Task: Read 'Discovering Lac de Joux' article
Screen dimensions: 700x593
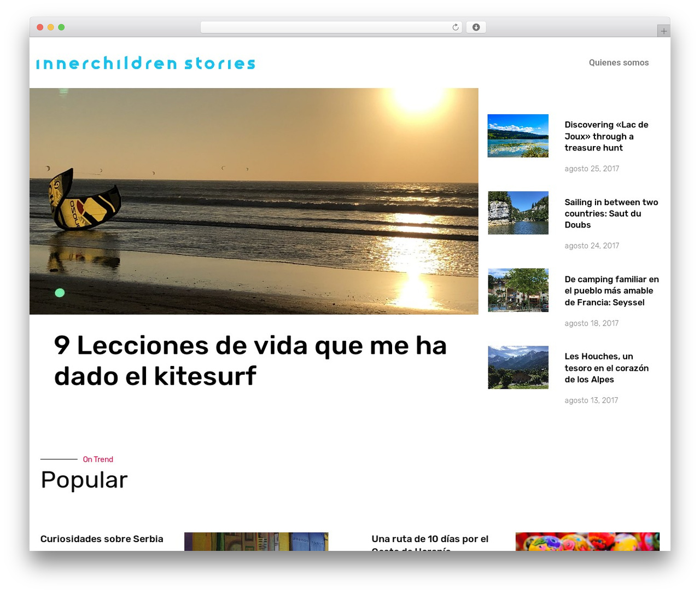Action: click(606, 136)
